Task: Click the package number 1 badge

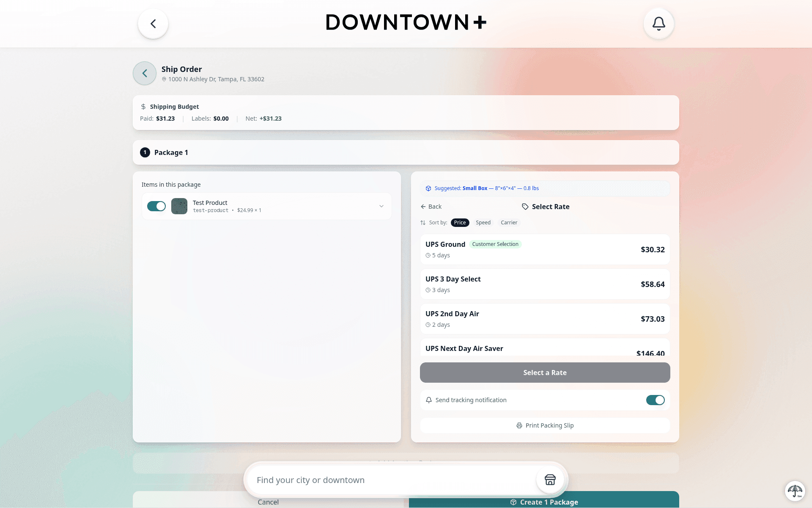Action: click(x=145, y=152)
